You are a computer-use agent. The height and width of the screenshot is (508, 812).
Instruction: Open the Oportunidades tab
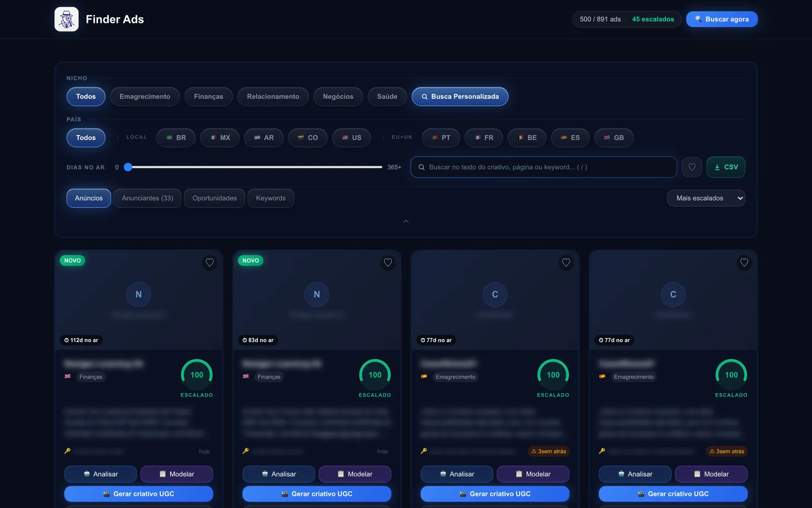(x=215, y=198)
